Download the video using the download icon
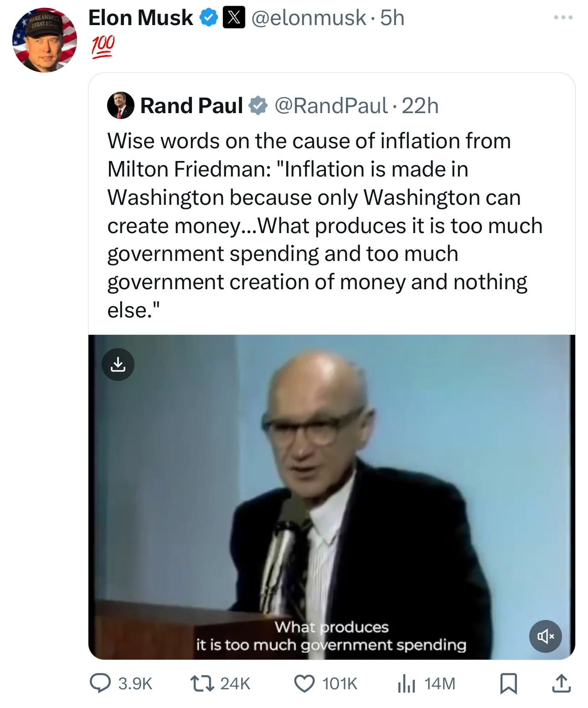 click(x=118, y=364)
